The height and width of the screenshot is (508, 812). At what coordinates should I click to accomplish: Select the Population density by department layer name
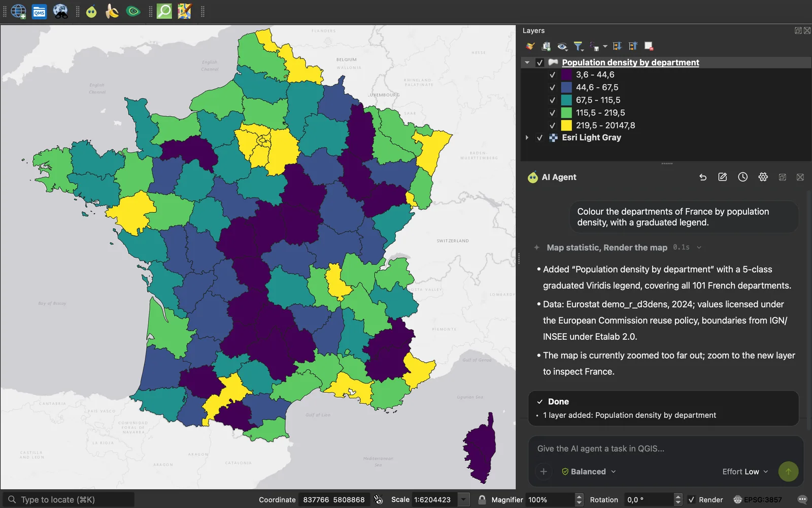630,62
